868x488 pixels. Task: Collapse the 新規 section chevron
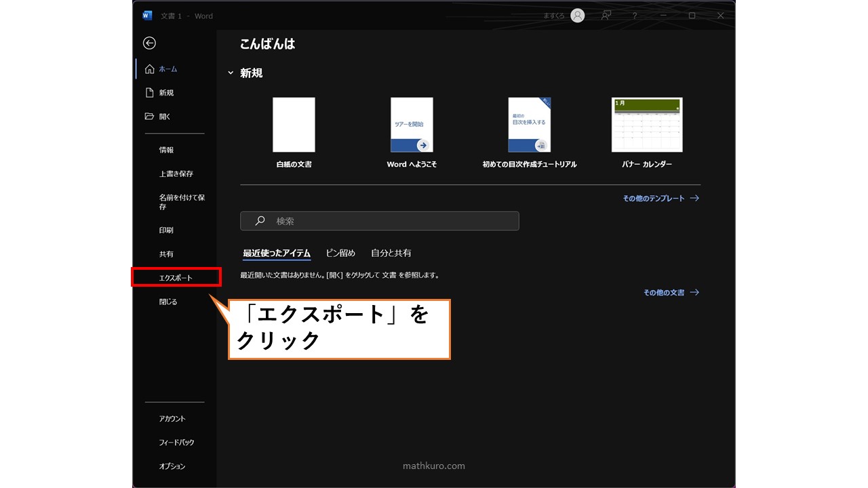click(x=231, y=73)
